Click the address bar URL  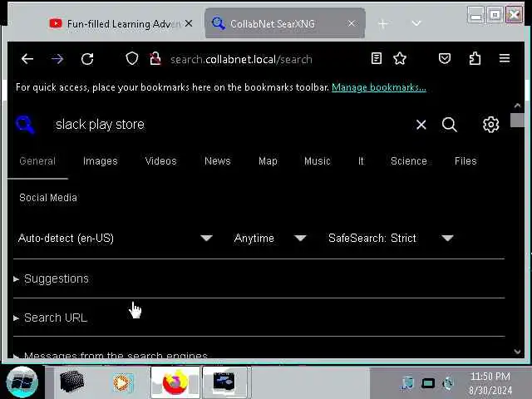241,59
